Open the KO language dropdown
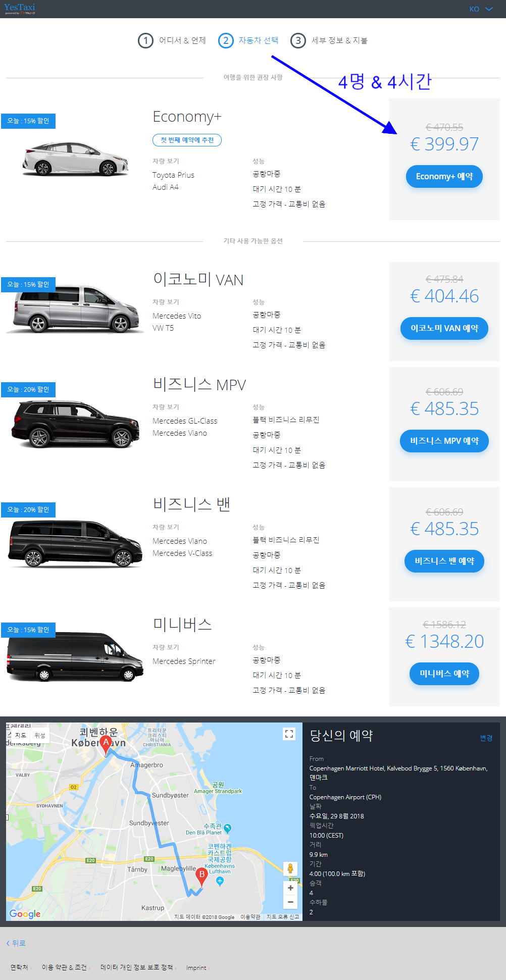The width and height of the screenshot is (506, 980). tap(480, 9)
